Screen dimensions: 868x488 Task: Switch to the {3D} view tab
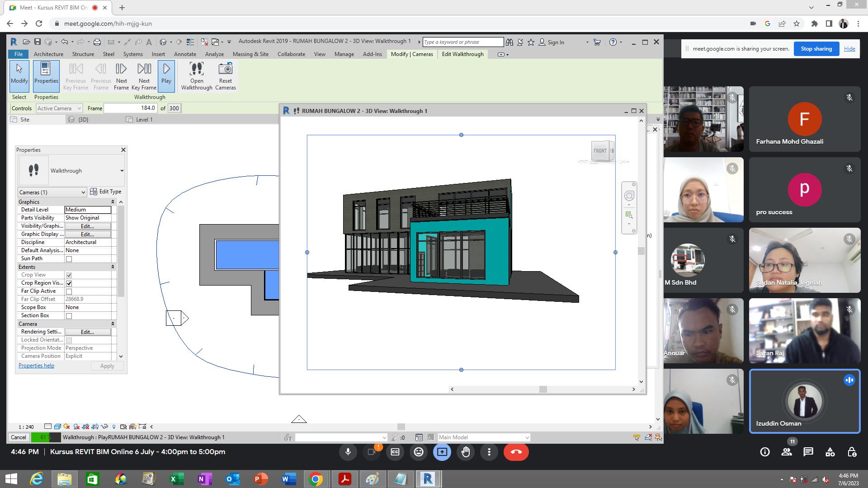pos(83,120)
